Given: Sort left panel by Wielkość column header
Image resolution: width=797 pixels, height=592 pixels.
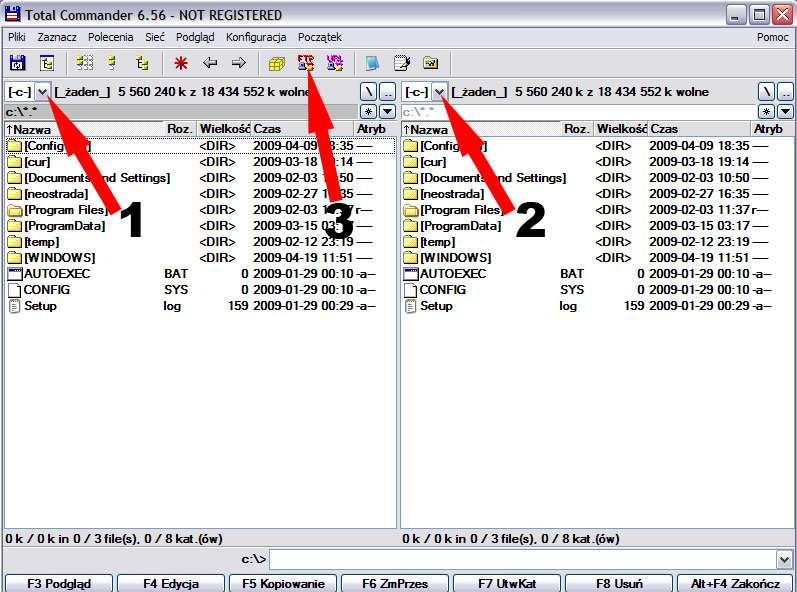Looking at the screenshot, I should (224, 129).
